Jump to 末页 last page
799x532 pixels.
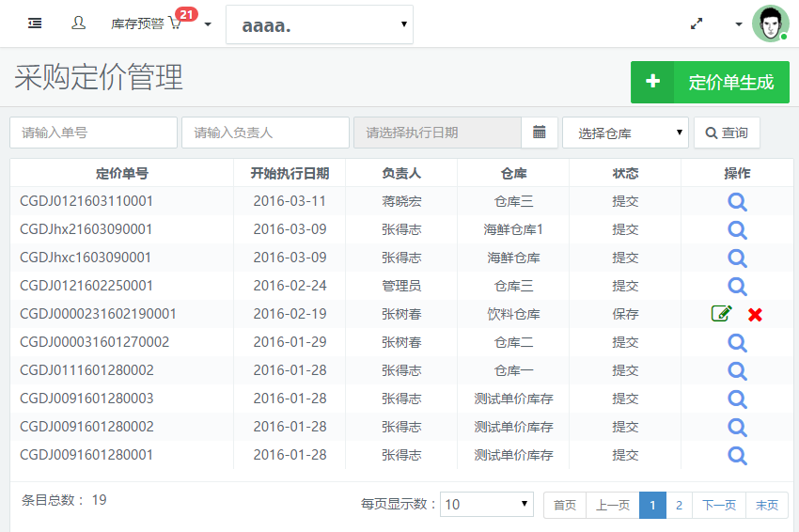(x=767, y=505)
